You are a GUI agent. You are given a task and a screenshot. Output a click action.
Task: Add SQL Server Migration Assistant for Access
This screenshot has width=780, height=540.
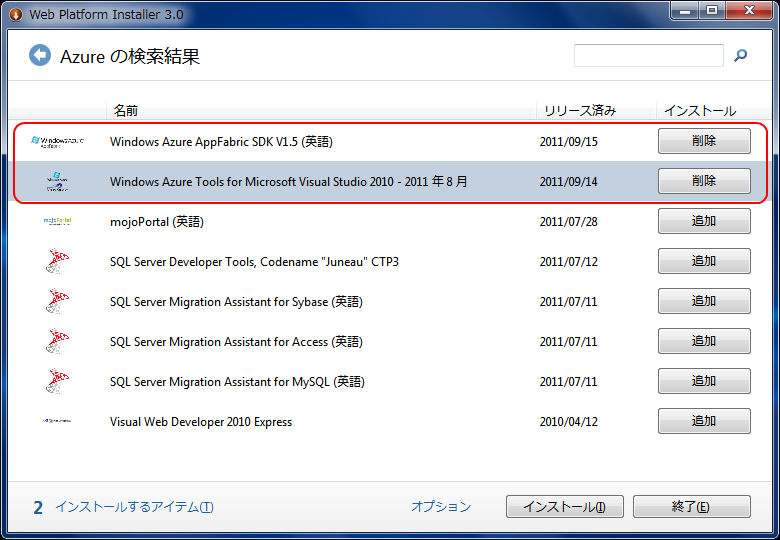[x=704, y=341]
